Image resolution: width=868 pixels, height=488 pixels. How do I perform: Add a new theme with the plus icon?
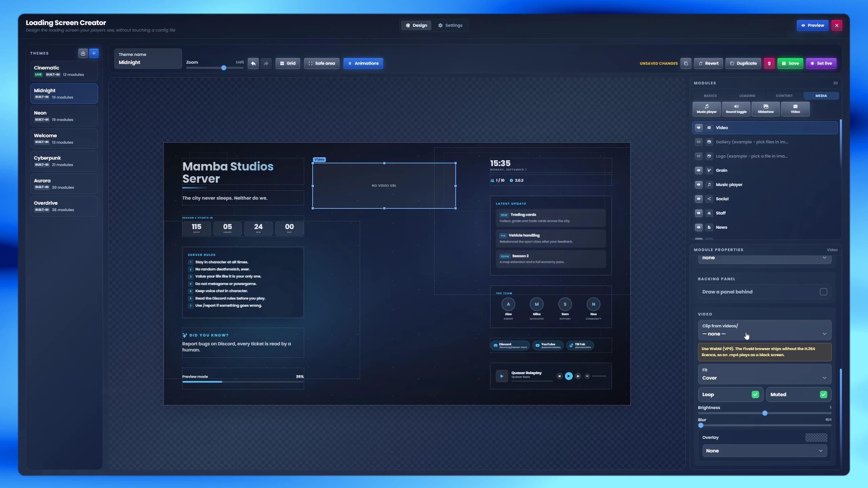(x=94, y=53)
